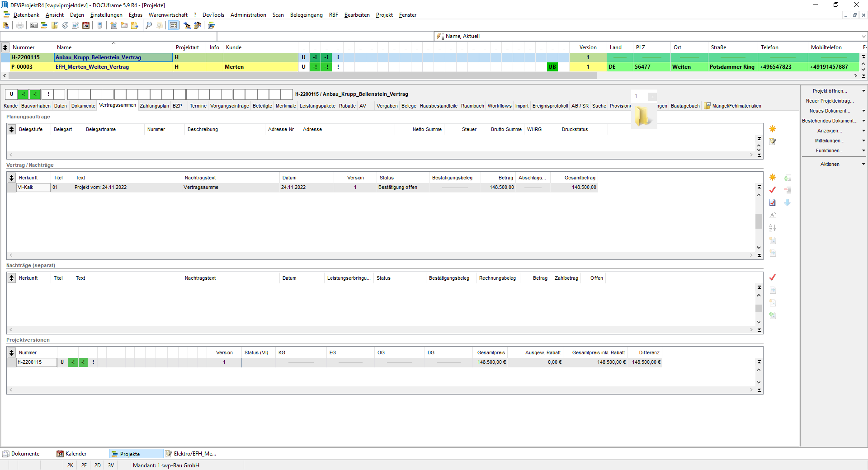This screenshot has width=868, height=470.
Task: Expand the Aktionen dropdown arrow
Action: point(863,164)
